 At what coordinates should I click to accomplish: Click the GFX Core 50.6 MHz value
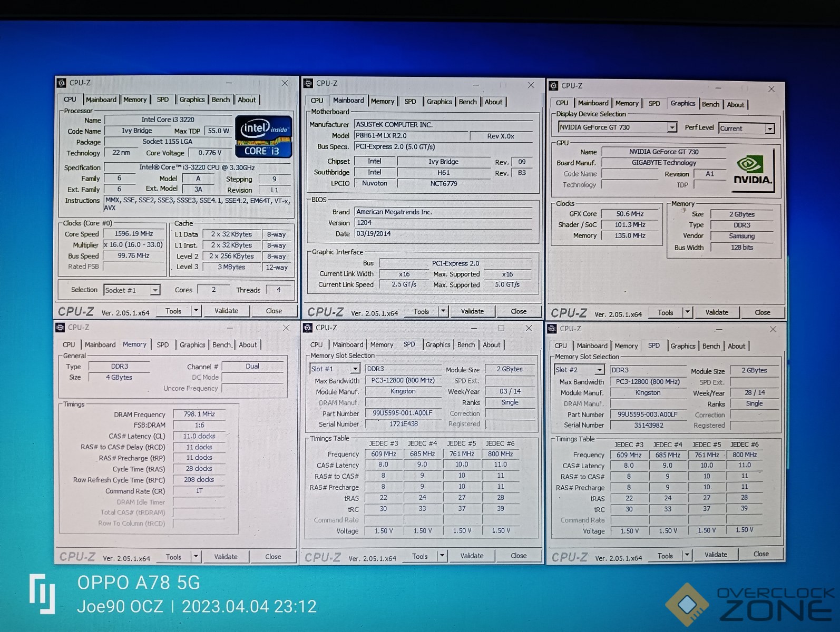[630, 214]
